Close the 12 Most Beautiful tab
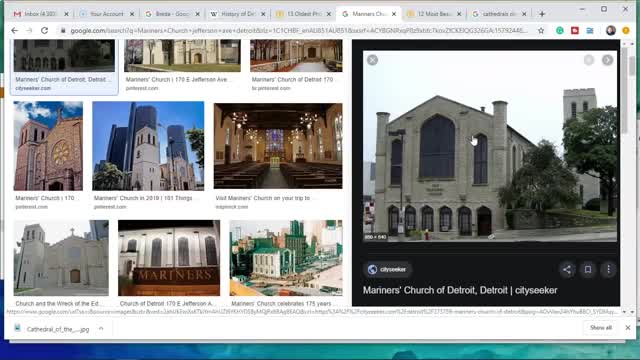 [459, 14]
